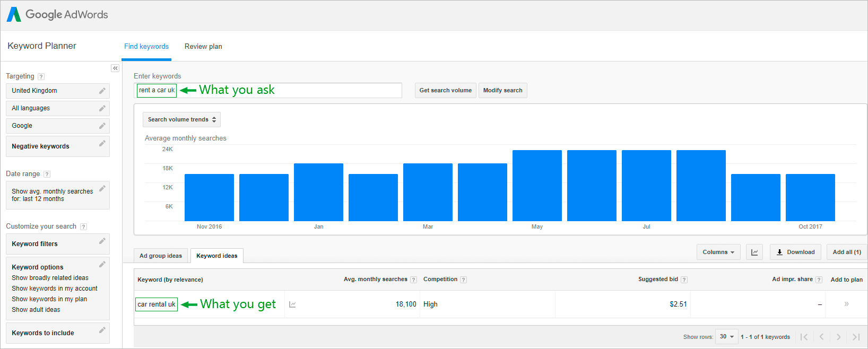This screenshot has height=349, width=868.
Task: Click the Keyword Planner title
Action: (x=42, y=46)
